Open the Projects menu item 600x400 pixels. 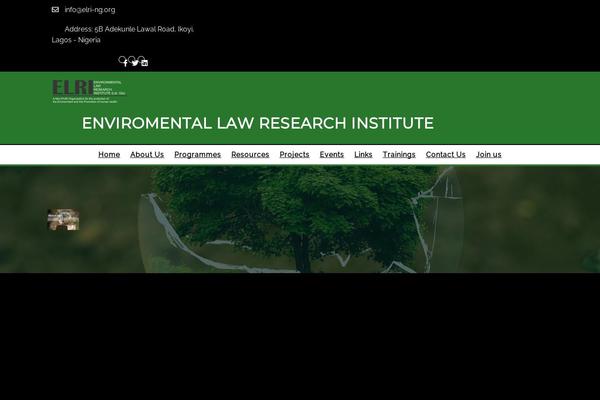294,154
